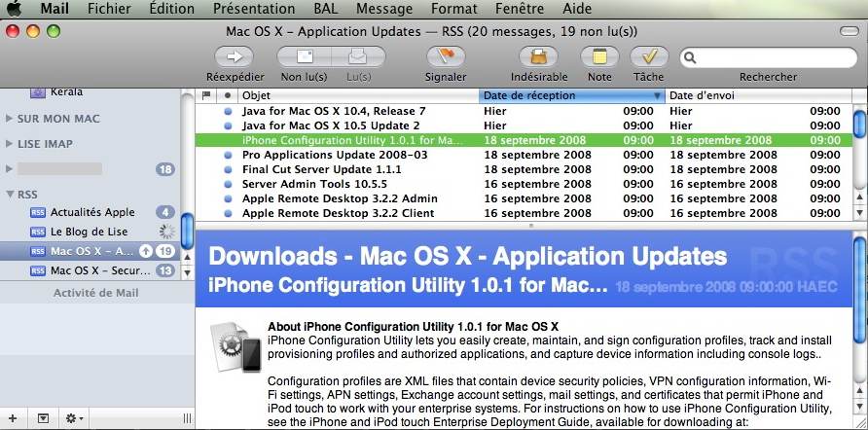Screen dimensions: 868x430
Task: Create a new task with Tâche icon
Action: [648, 56]
